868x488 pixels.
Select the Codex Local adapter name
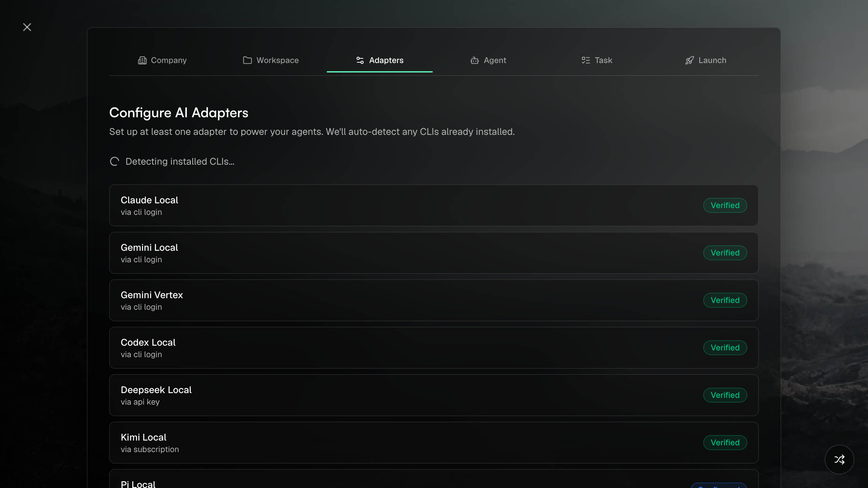[148, 343]
